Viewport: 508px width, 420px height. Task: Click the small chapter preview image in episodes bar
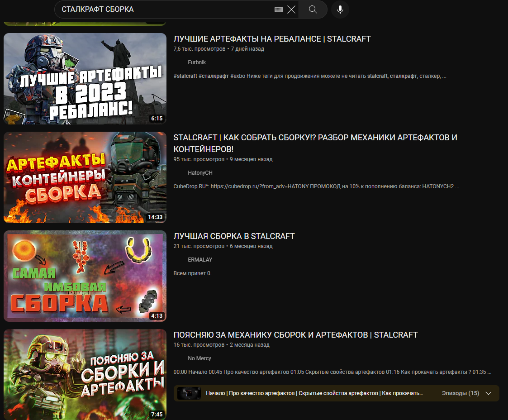click(x=189, y=393)
